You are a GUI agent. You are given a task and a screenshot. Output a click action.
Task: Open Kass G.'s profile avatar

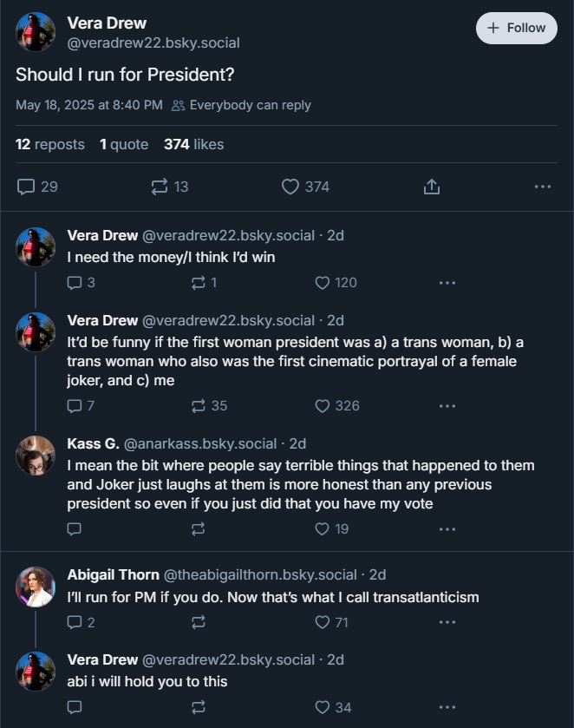tap(36, 455)
